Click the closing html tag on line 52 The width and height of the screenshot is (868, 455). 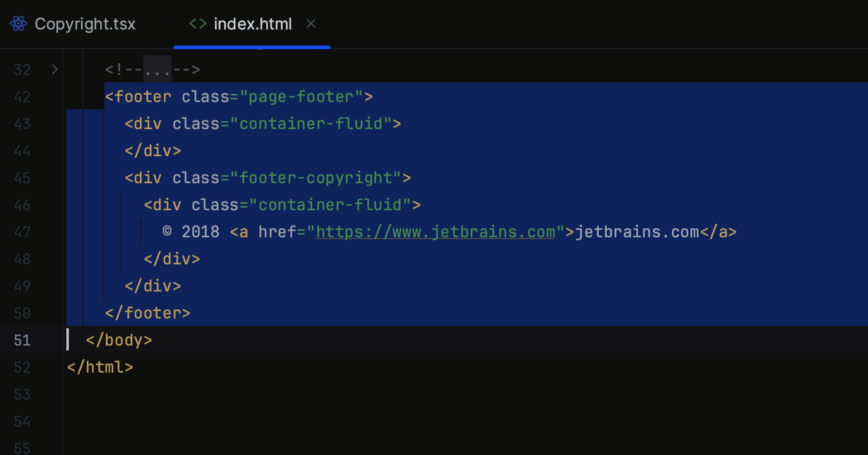click(x=100, y=367)
